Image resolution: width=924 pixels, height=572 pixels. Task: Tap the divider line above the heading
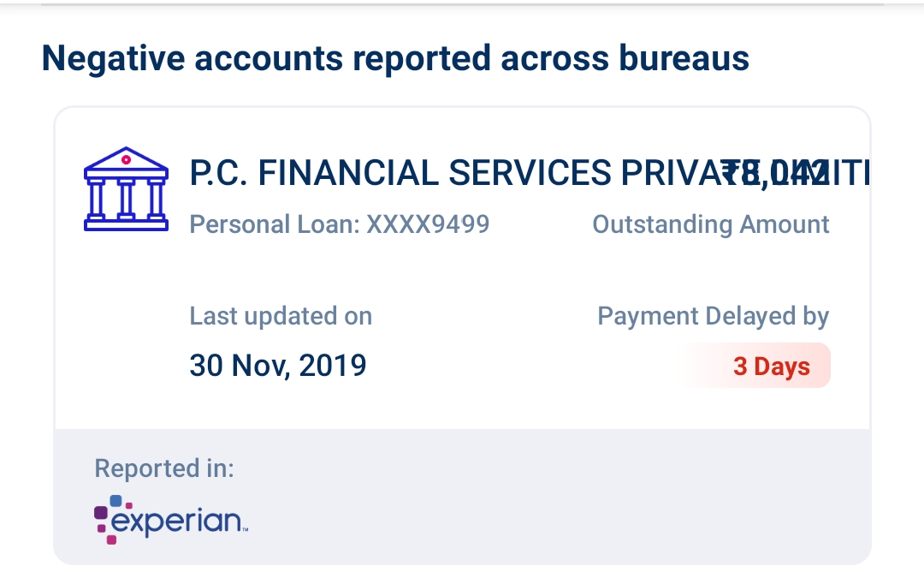click(462, 5)
